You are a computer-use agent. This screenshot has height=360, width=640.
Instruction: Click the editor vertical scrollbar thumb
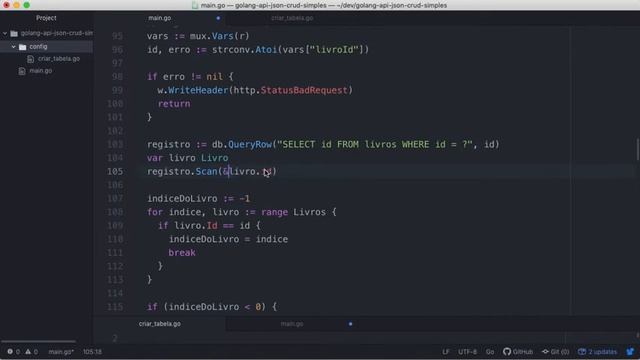pyautogui.click(x=638, y=150)
